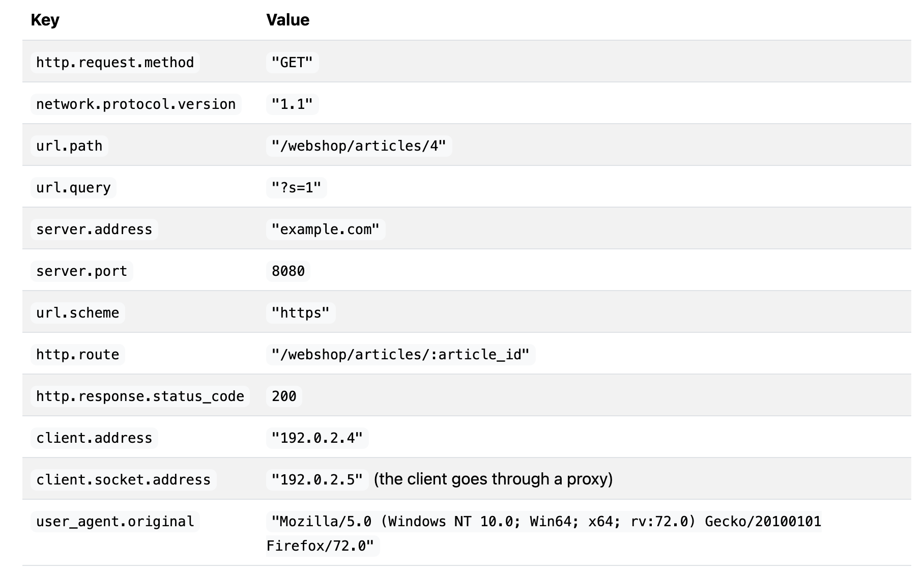924x571 pixels.
Task: Click the server.port key label
Action: coord(81,271)
